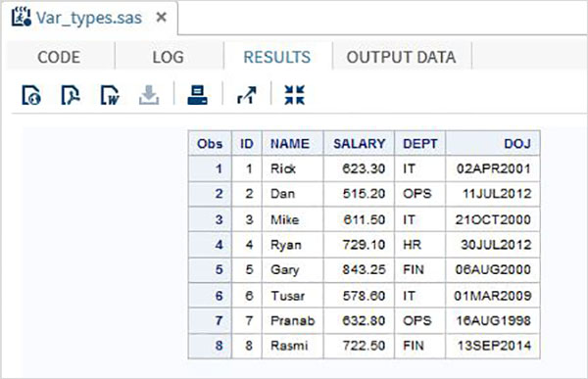Download results as HTML file

coord(31,95)
